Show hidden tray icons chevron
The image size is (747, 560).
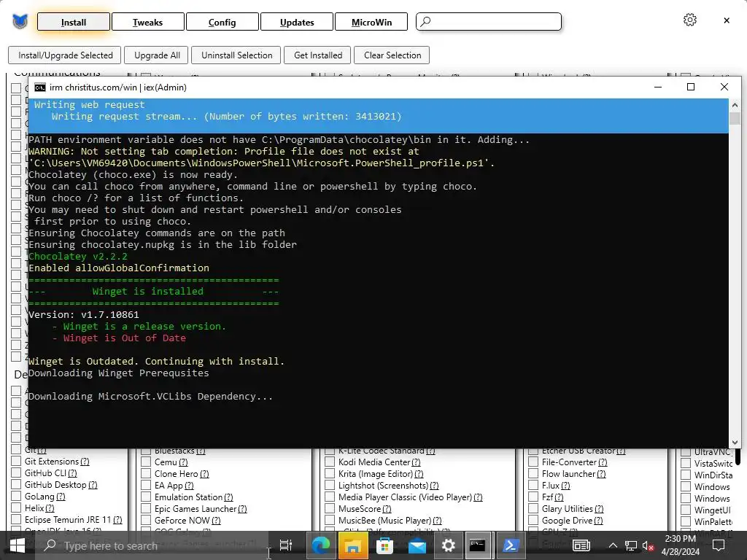tap(613, 545)
